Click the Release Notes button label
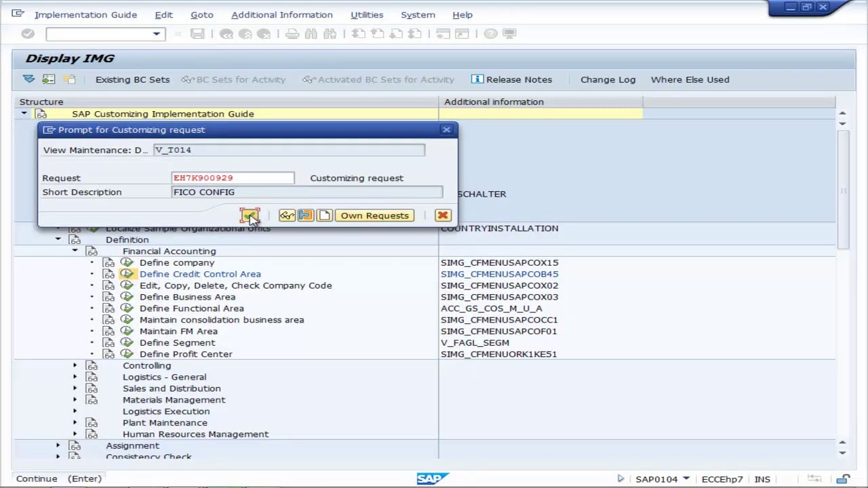This screenshot has height=488, width=868. (x=519, y=79)
